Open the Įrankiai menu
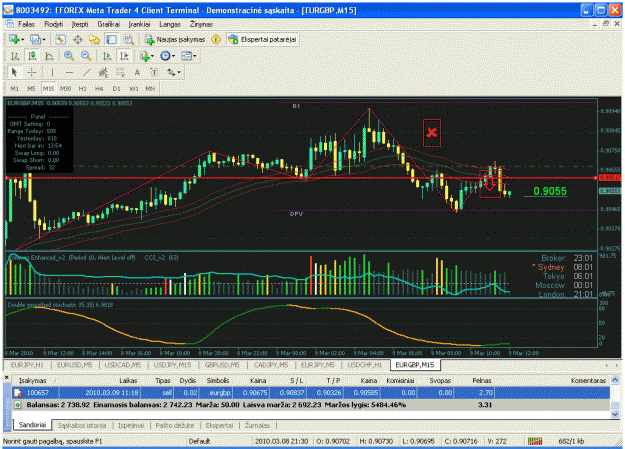625x449 pixels. [140, 24]
